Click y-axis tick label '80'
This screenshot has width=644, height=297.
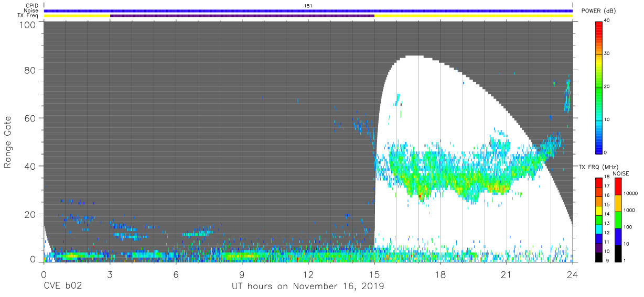(30, 70)
